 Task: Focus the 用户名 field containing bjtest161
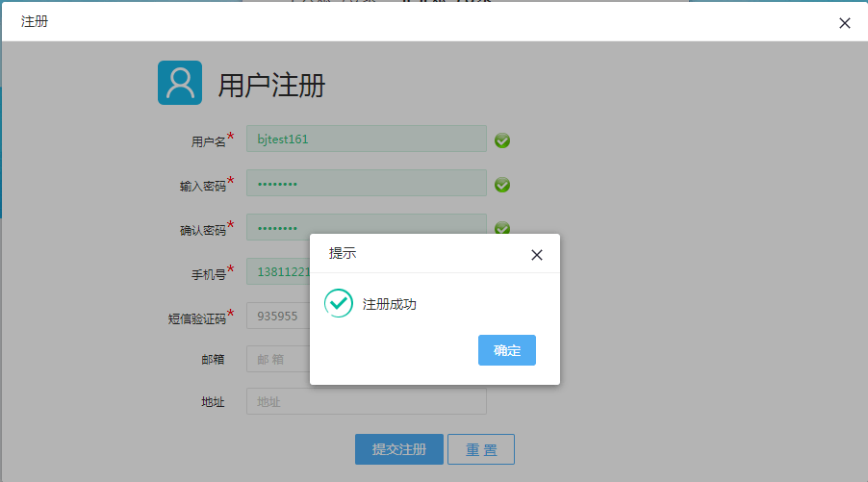367,139
